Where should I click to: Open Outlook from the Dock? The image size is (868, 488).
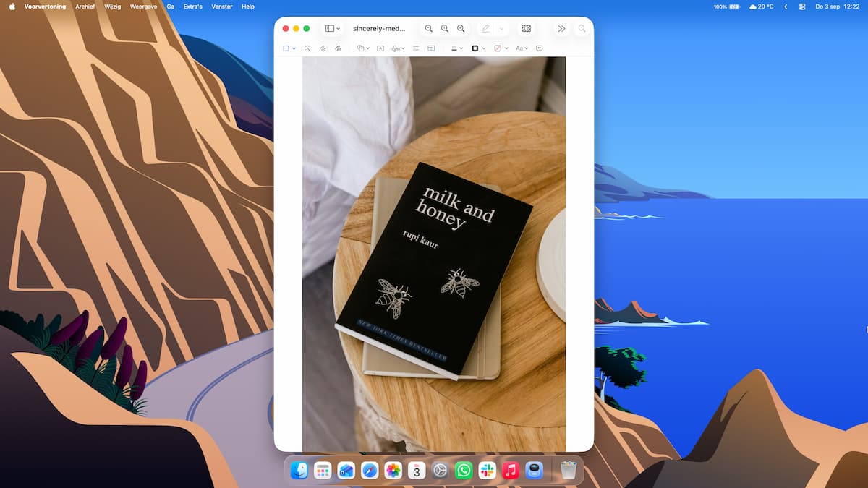[x=346, y=471]
